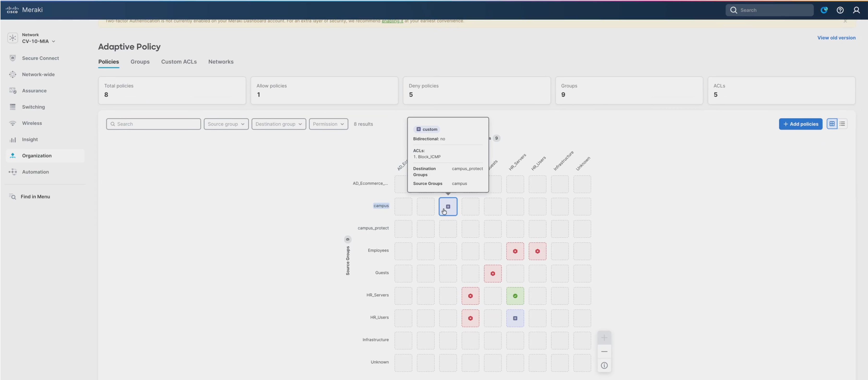Click the campus source group label
This screenshot has width=868, height=380.
coord(381,206)
